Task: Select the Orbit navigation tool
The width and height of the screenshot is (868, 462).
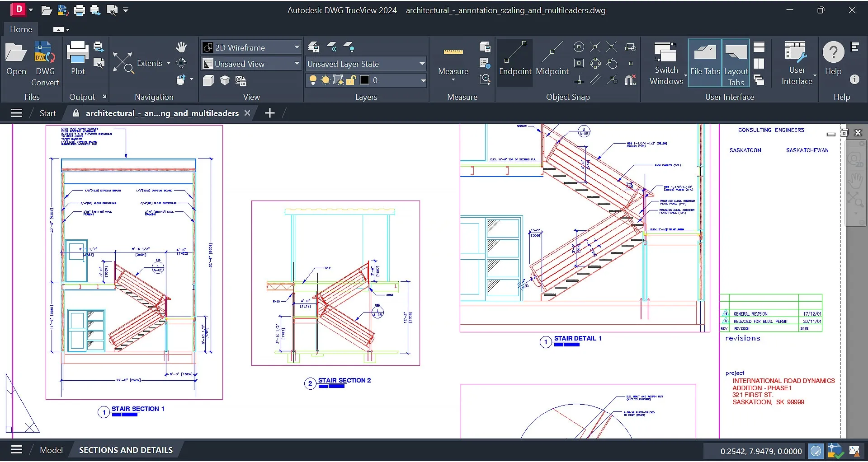Action: [182, 63]
